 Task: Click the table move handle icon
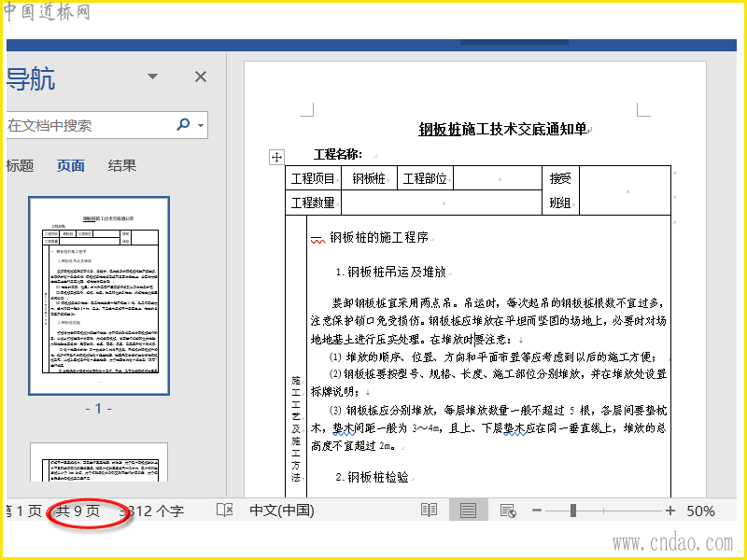pyautogui.click(x=276, y=157)
